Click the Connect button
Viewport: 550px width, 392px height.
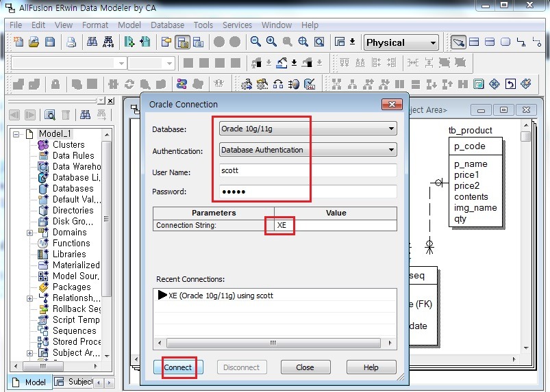[178, 367]
